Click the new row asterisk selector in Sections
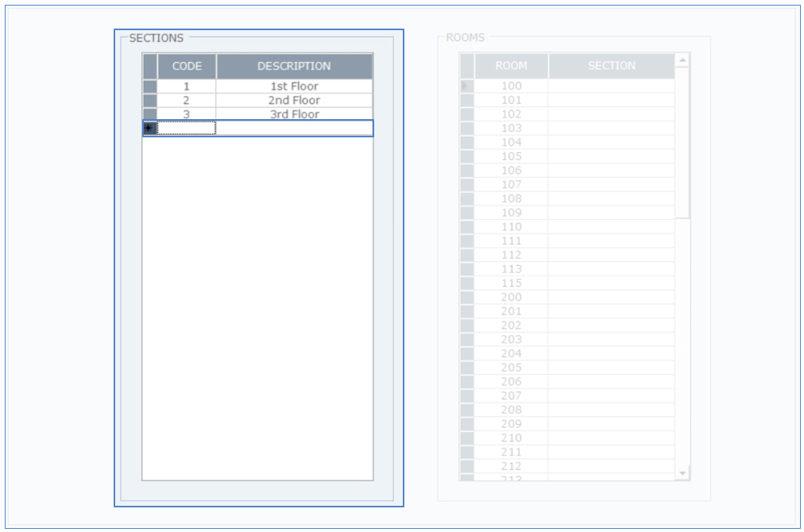 (149, 128)
